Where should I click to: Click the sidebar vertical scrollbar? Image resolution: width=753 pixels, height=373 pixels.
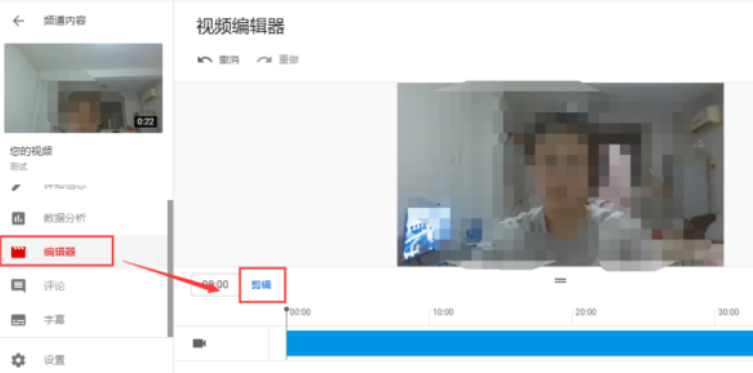click(170, 269)
